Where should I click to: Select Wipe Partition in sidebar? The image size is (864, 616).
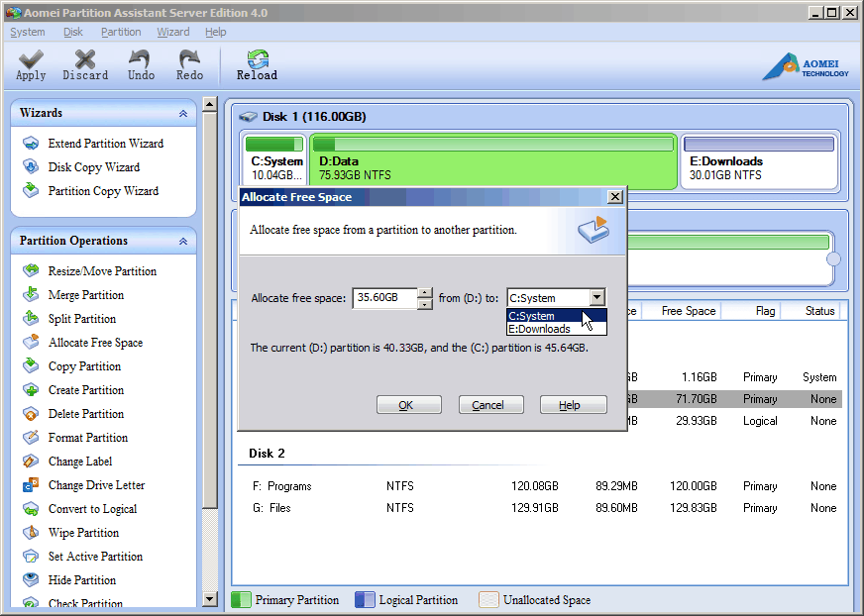tap(83, 533)
